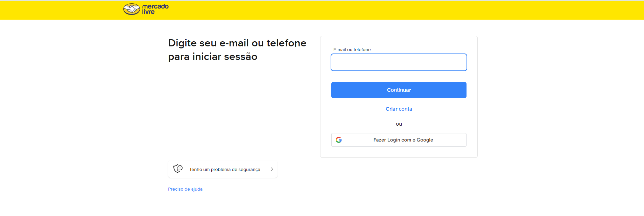Image resolution: width=644 pixels, height=216 pixels.
Task: Open the security problem chevron arrow
Action: point(272,169)
